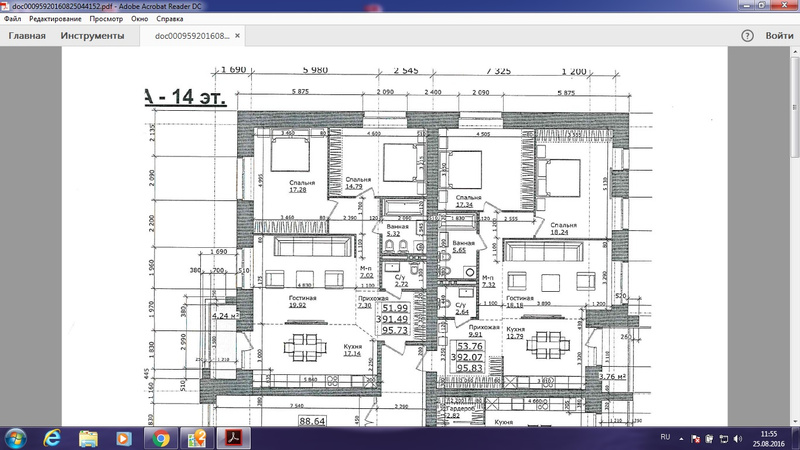Open the network tray icon

(723, 439)
